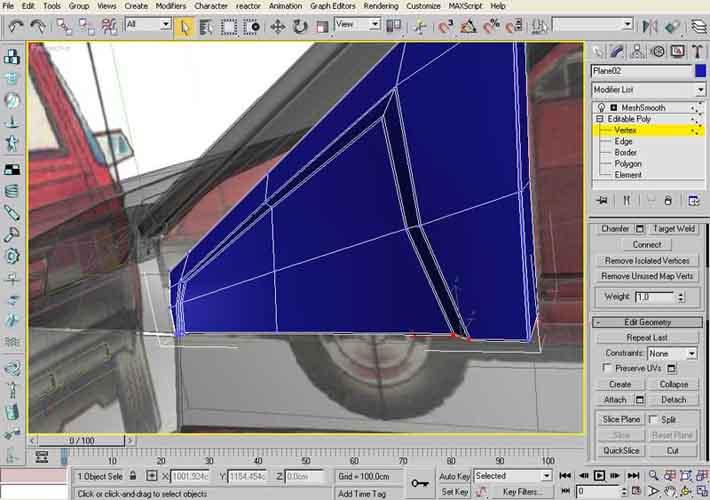Toggle the MeshSmooth lightbulb visibility
710x500 pixels.
pyautogui.click(x=601, y=108)
